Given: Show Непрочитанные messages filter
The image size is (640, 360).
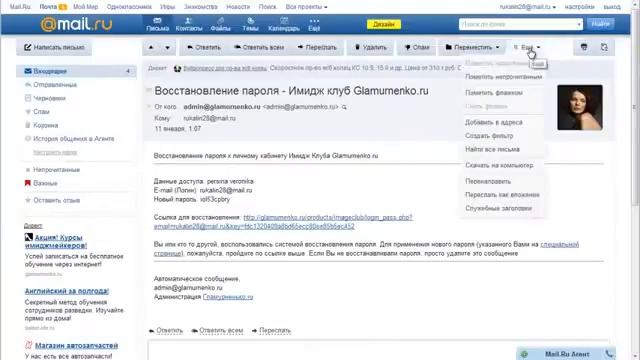Looking at the screenshot, I should coord(56,170).
